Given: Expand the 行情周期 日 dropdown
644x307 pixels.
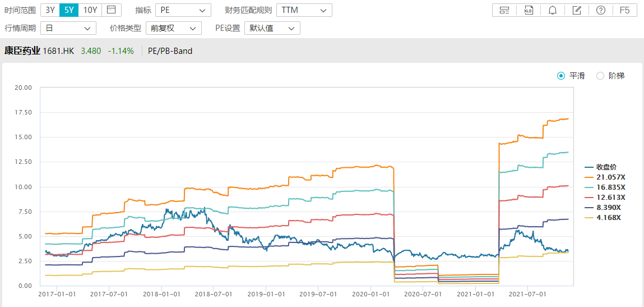Looking at the screenshot, I should (x=68, y=28).
